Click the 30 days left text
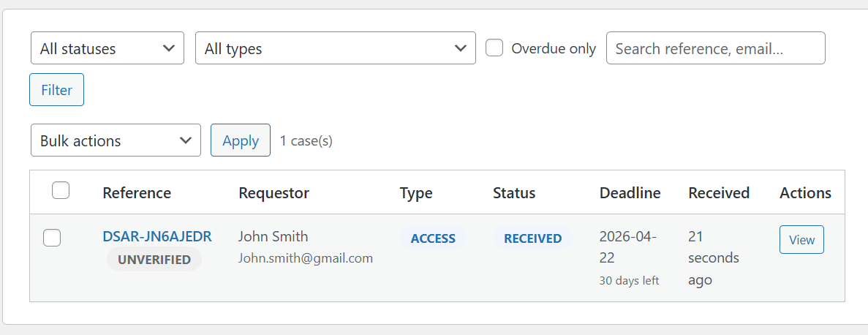 629,281
